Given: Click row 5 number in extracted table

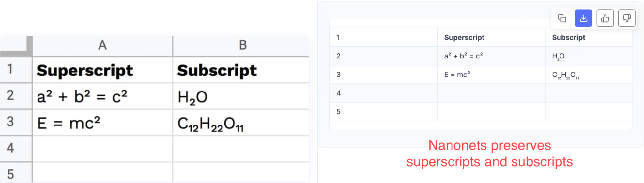Looking at the screenshot, I should tap(338, 112).
